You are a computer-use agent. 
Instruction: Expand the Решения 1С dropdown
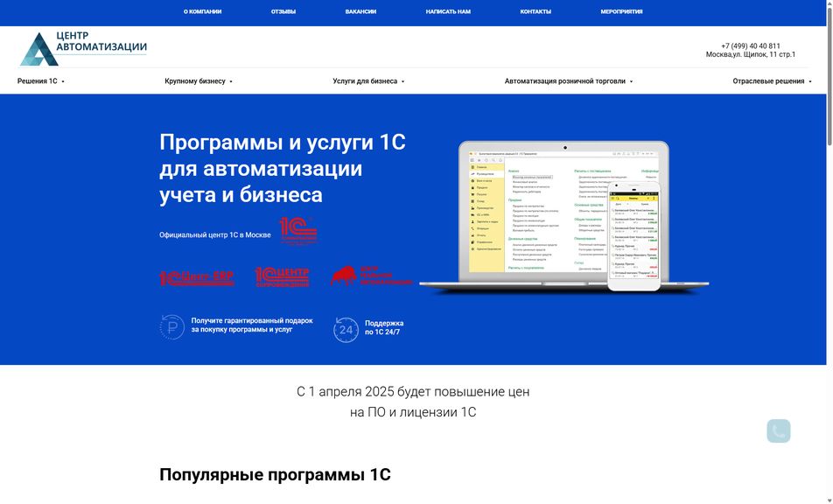[x=41, y=81]
